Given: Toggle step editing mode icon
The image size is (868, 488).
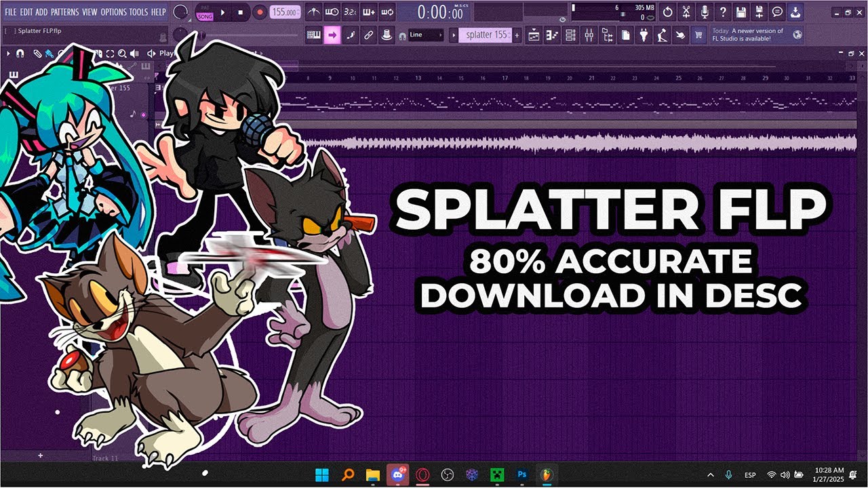Looking at the screenshot, I should 350,35.
